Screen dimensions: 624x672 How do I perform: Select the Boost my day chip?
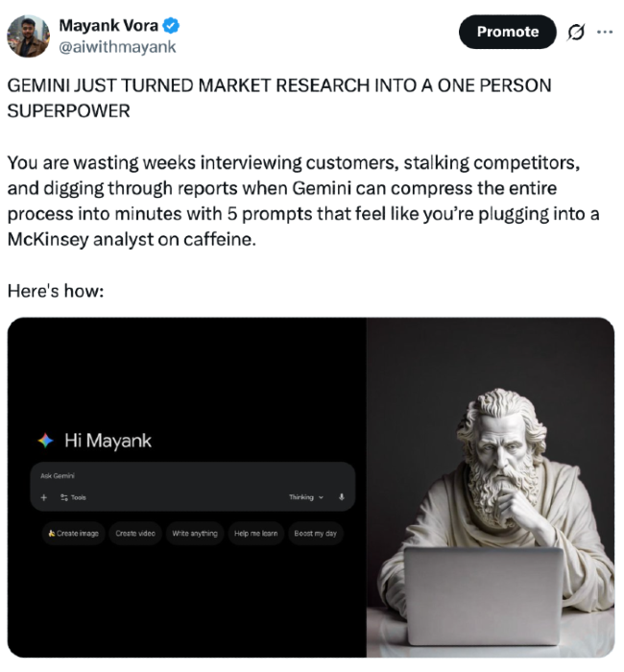tap(316, 534)
